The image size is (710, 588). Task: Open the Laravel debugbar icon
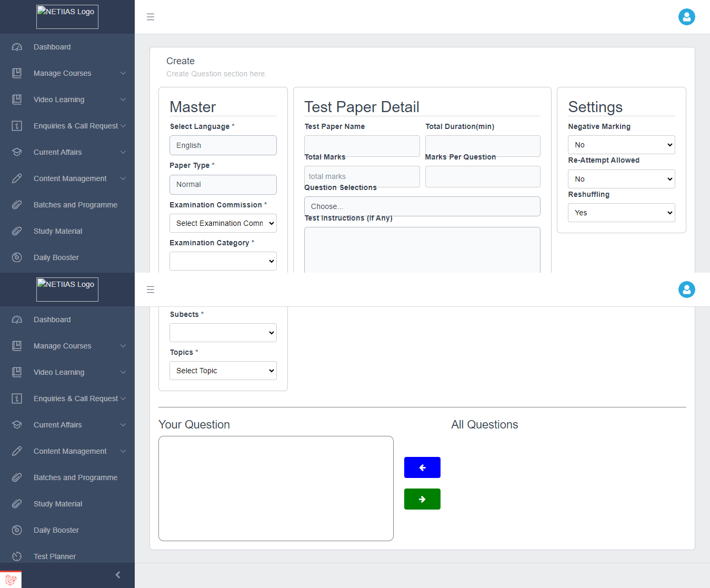click(x=11, y=580)
